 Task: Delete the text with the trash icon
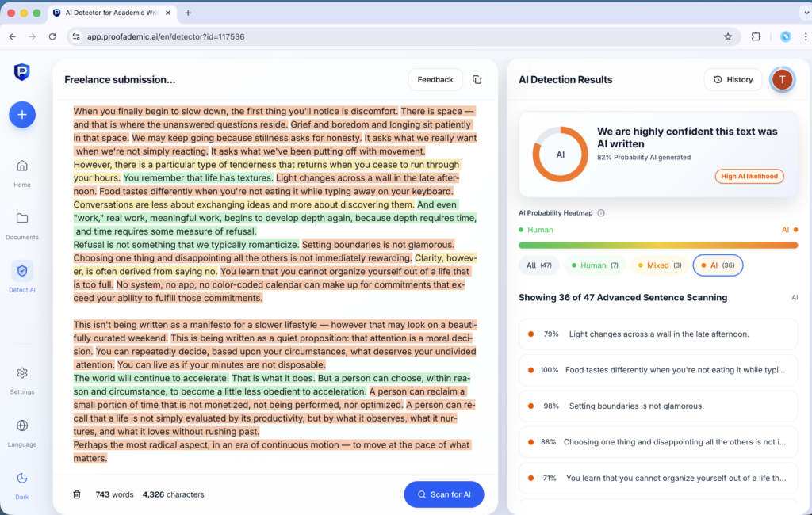[x=77, y=494]
